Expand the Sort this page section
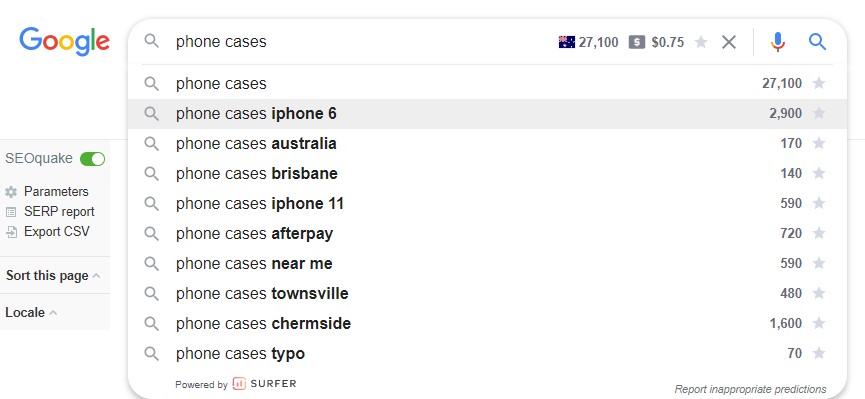Screen dimensions: 865x399 pyautogui.click(x=53, y=275)
